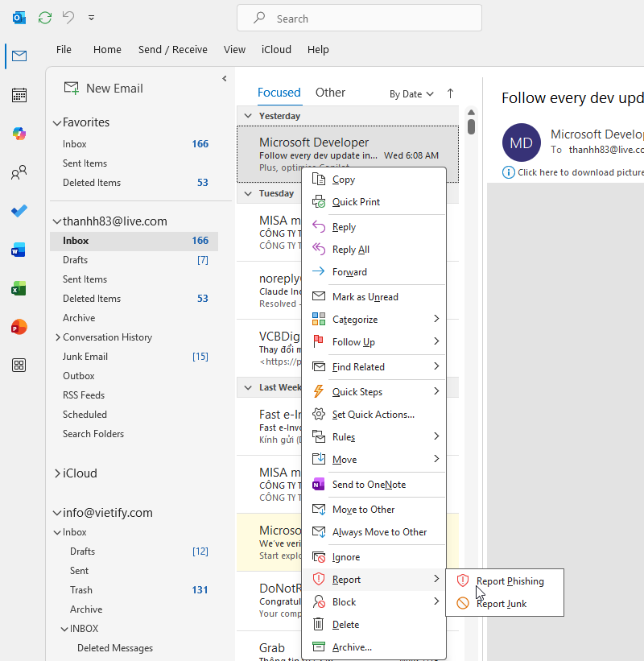Viewport: 644px width, 661px height.
Task: Collapse the Favorites section
Action: point(56,122)
